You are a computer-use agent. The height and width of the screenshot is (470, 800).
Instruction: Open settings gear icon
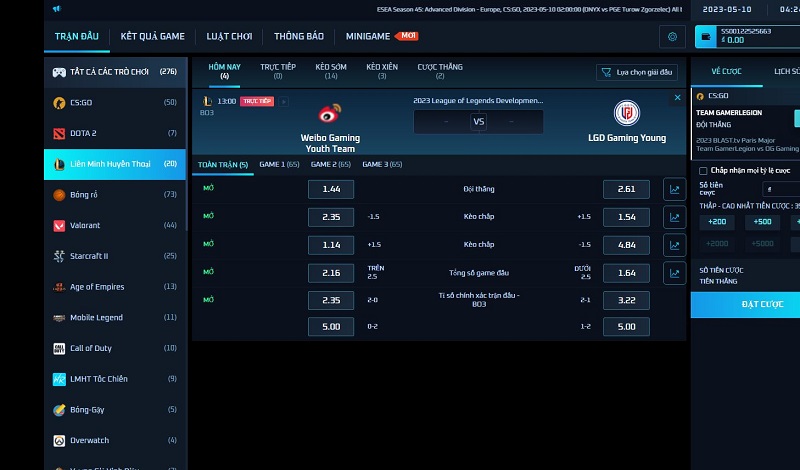pos(672,37)
